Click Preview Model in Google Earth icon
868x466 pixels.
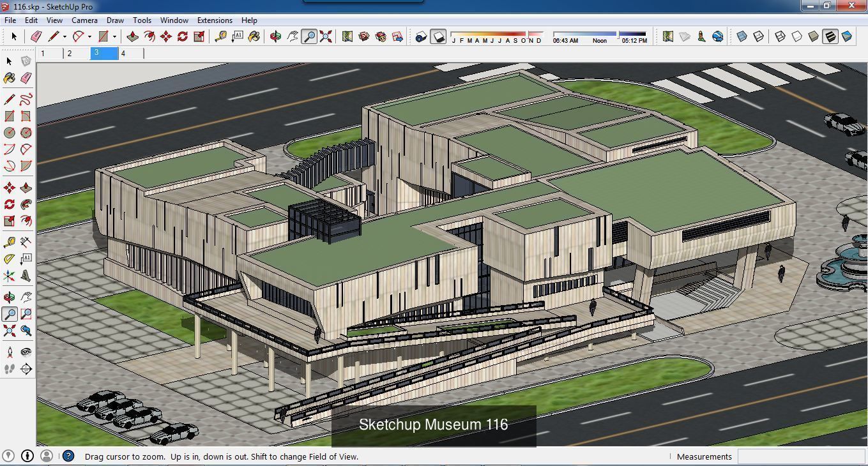tap(718, 36)
